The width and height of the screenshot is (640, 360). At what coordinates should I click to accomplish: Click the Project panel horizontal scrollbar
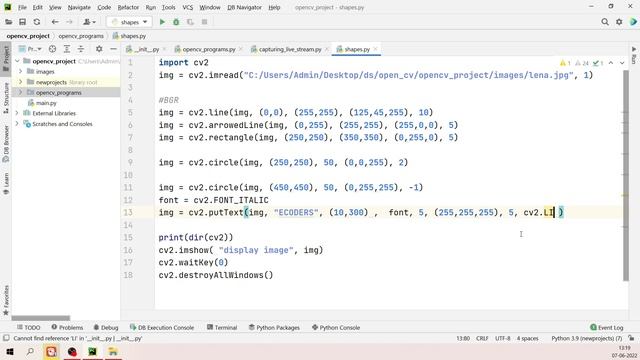tap(40, 318)
